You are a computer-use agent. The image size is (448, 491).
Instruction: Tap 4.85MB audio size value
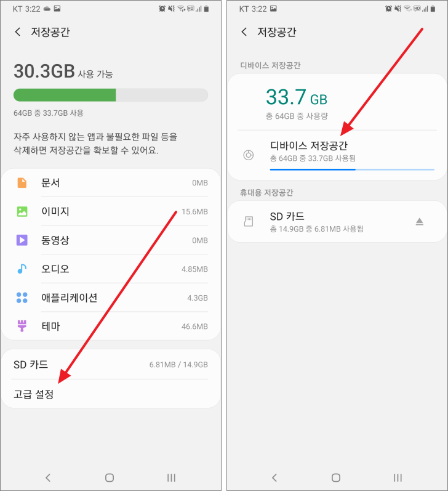point(194,269)
